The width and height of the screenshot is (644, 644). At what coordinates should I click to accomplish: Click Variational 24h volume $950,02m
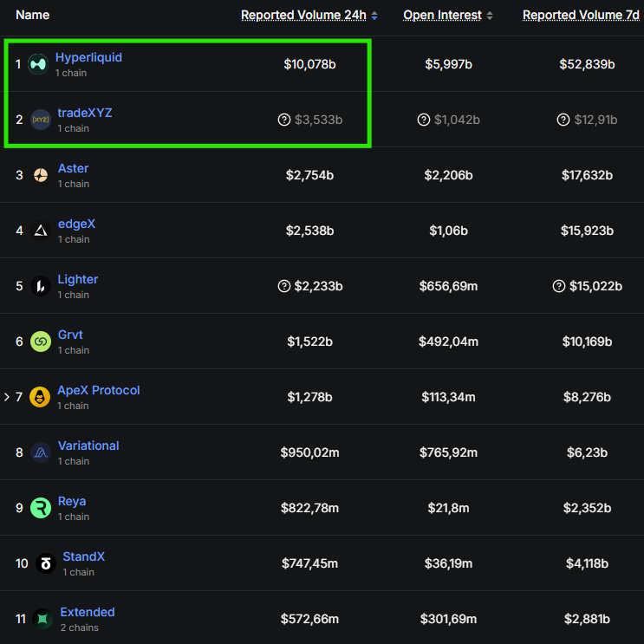coord(309,452)
